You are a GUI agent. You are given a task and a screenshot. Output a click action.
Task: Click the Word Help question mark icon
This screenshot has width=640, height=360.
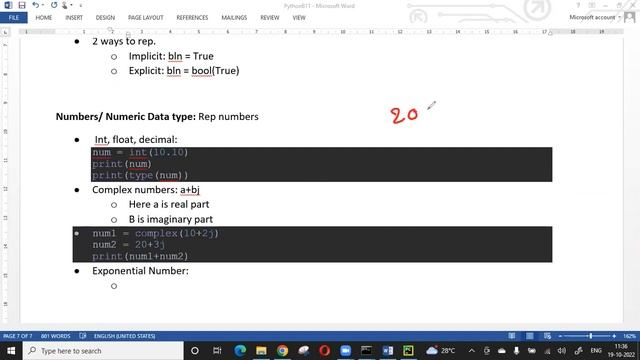tap(578, 5)
